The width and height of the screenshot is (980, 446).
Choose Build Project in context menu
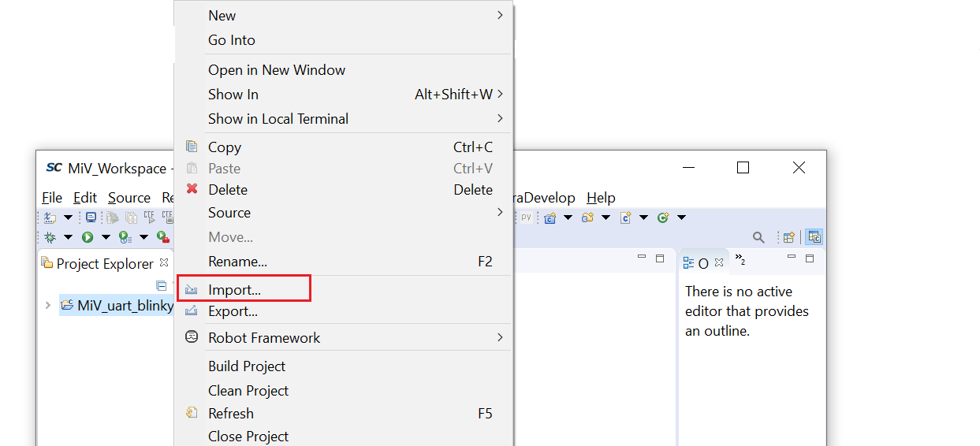tap(246, 366)
